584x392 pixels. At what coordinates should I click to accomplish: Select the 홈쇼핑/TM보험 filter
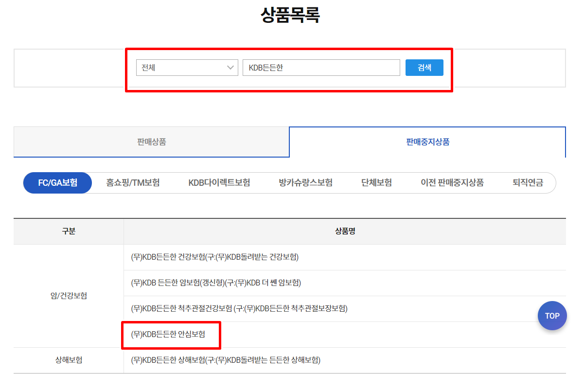tap(133, 183)
